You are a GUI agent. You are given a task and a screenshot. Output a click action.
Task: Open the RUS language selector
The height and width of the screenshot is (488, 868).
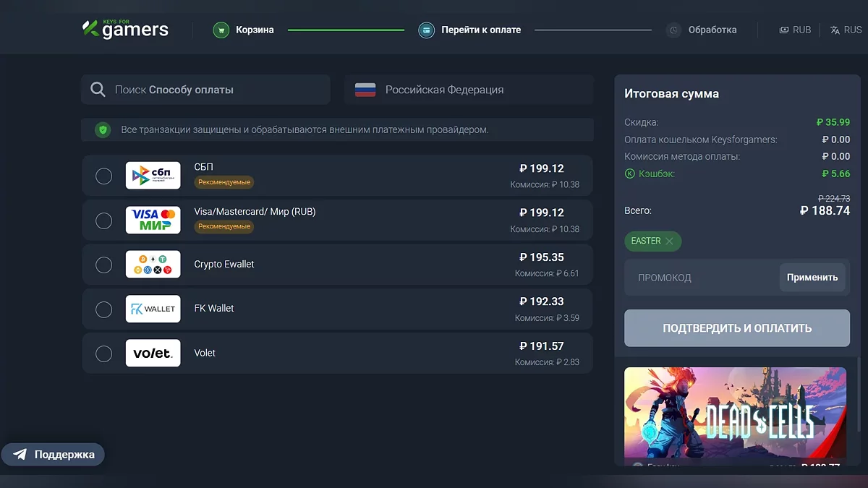click(846, 30)
